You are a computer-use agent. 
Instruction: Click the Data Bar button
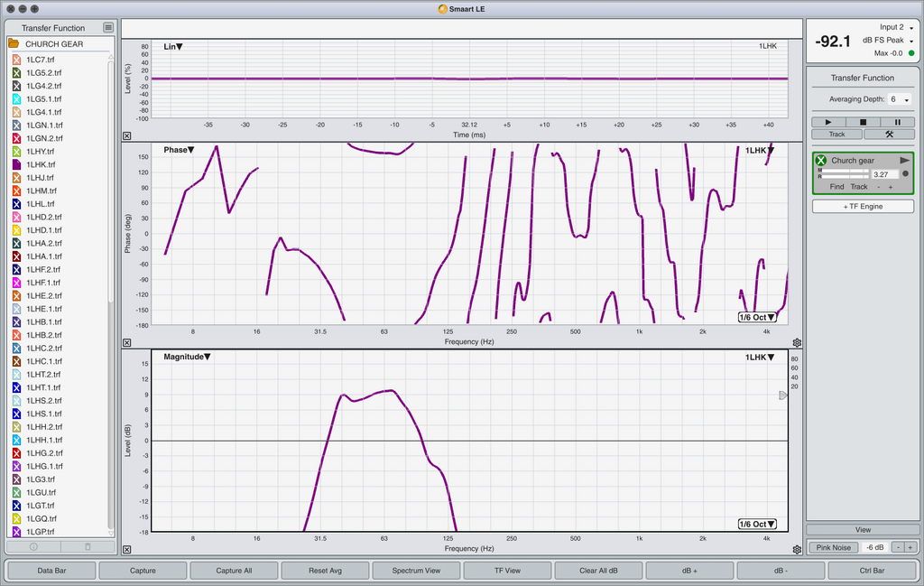click(x=51, y=570)
